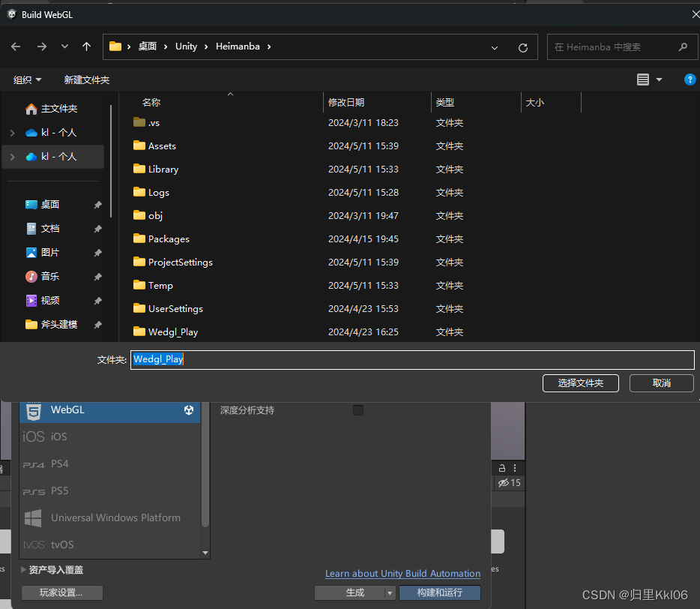
Task: Open the 组织 dropdown menu
Action: point(27,79)
